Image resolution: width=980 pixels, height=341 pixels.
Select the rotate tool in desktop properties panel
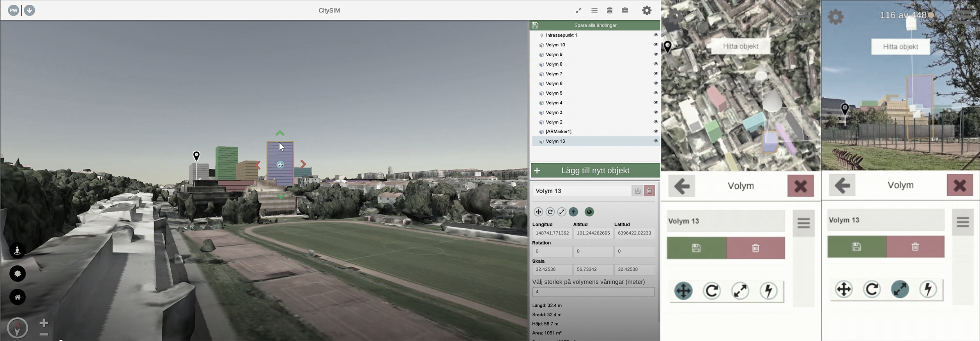(550, 212)
